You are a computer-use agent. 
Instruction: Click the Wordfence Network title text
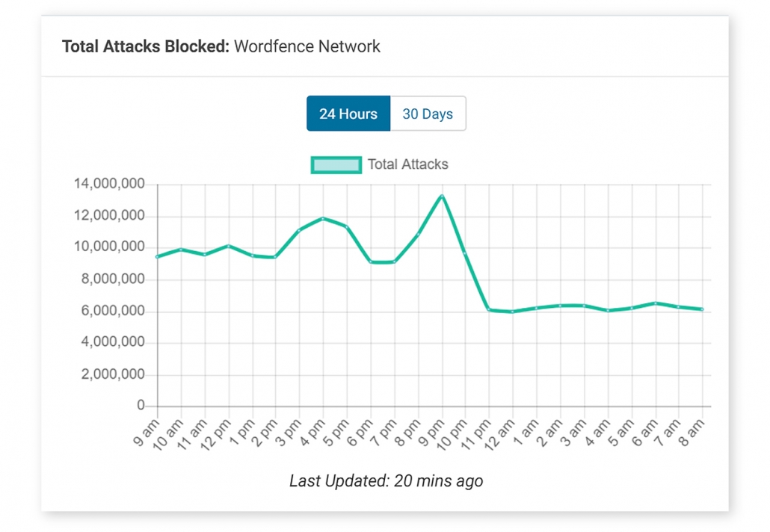coord(307,46)
